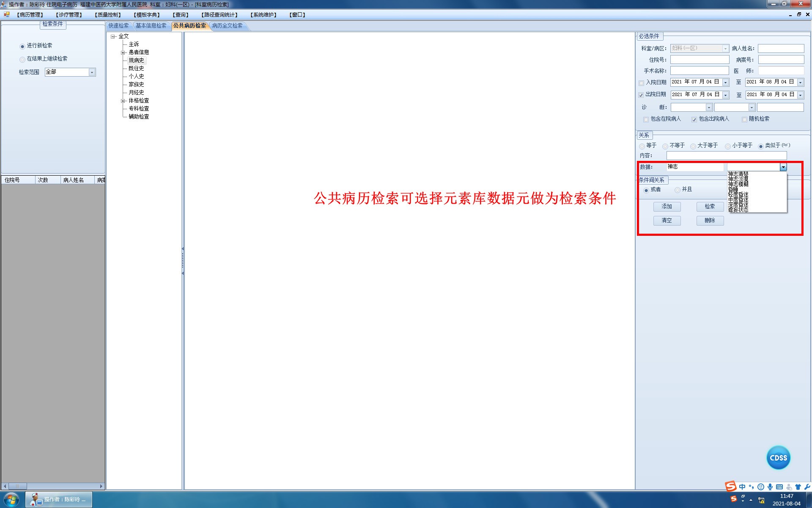Expand the 患者信息 tree node

tap(123, 52)
